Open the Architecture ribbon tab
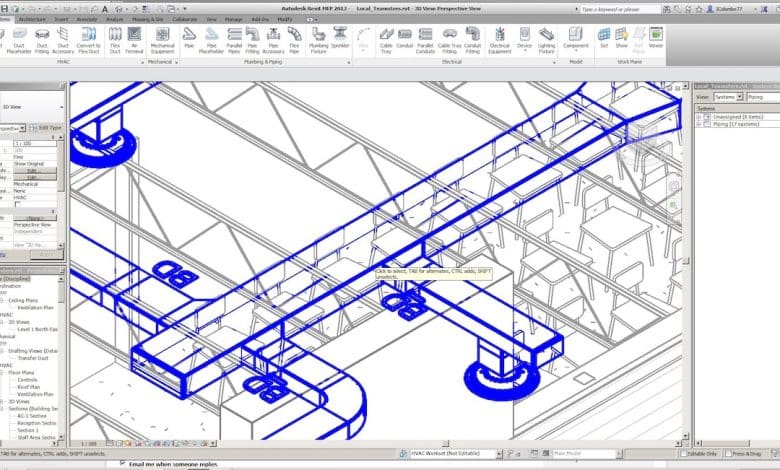 pyautogui.click(x=32, y=19)
